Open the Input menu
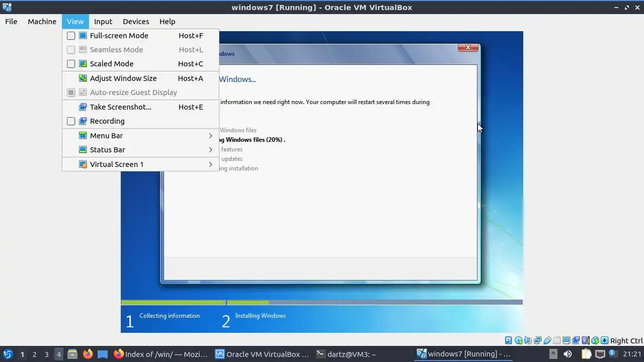The height and width of the screenshot is (362, 644). coord(103,22)
